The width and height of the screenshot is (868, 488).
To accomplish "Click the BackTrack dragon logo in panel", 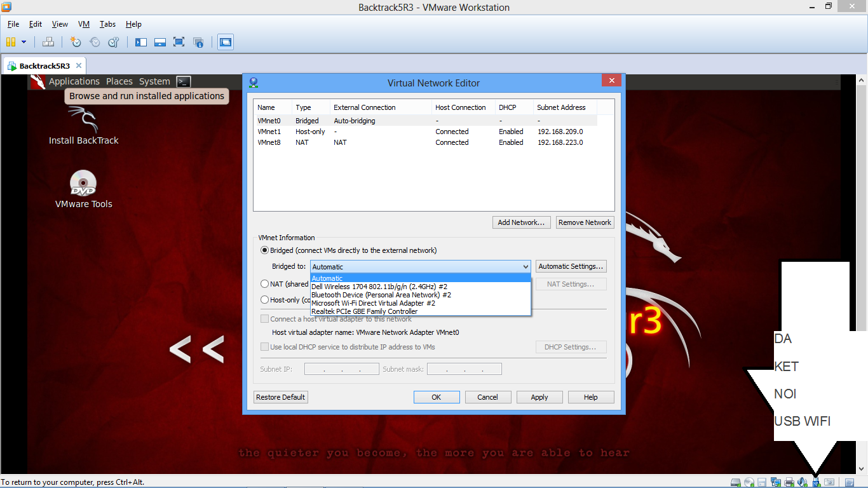I will [38, 81].
